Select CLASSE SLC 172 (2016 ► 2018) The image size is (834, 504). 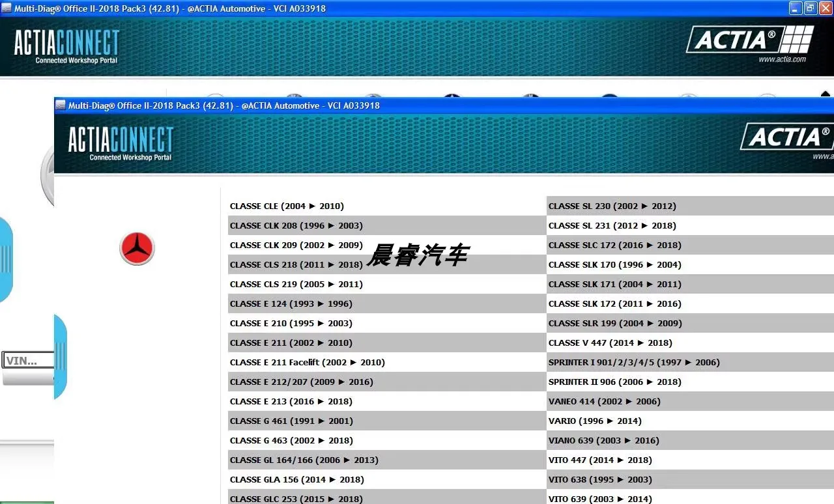pyautogui.click(x=690, y=245)
